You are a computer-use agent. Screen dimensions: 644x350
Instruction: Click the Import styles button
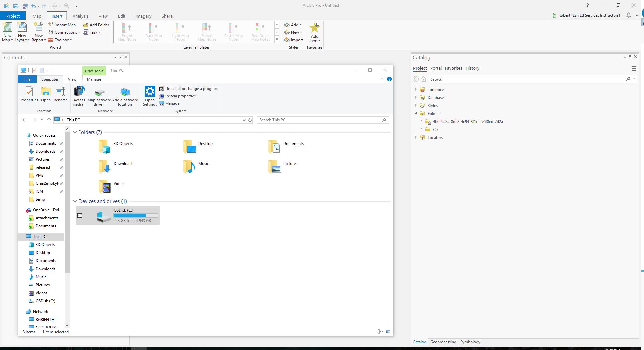[294, 40]
